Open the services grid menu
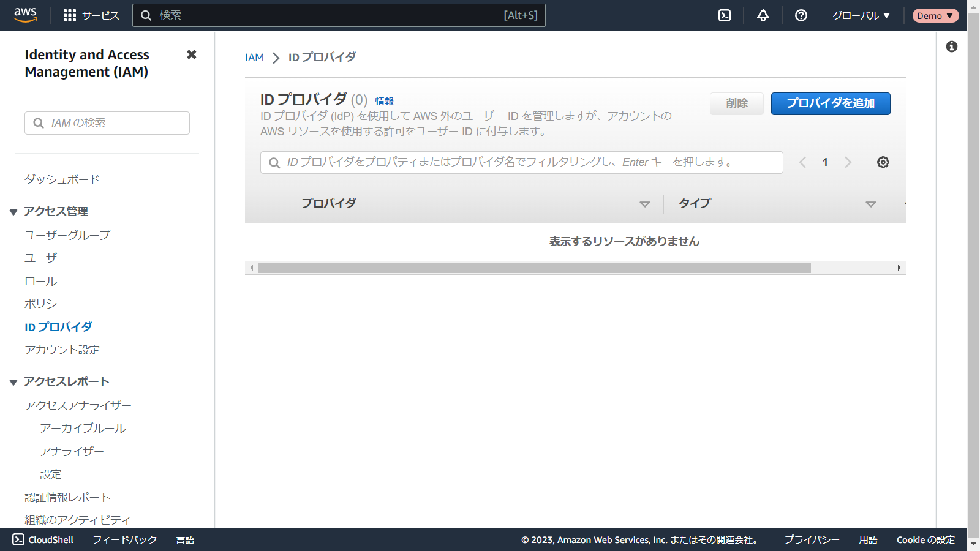The height and width of the screenshot is (551, 980). (x=70, y=15)
